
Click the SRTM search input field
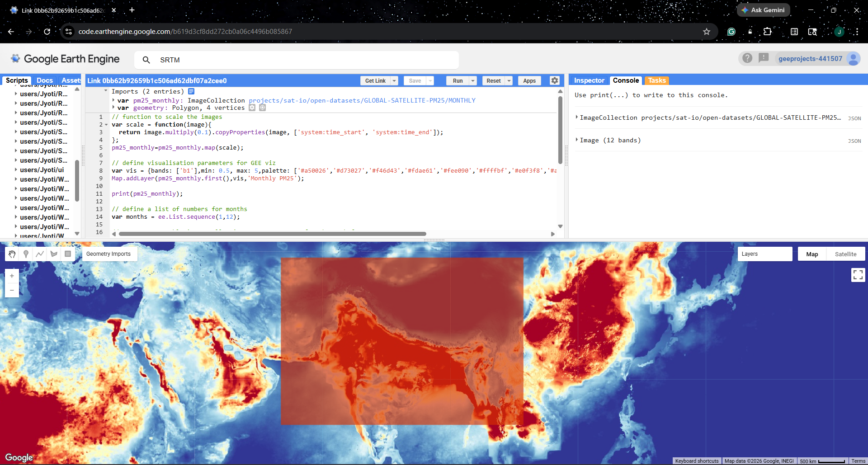tap(297, 60)
